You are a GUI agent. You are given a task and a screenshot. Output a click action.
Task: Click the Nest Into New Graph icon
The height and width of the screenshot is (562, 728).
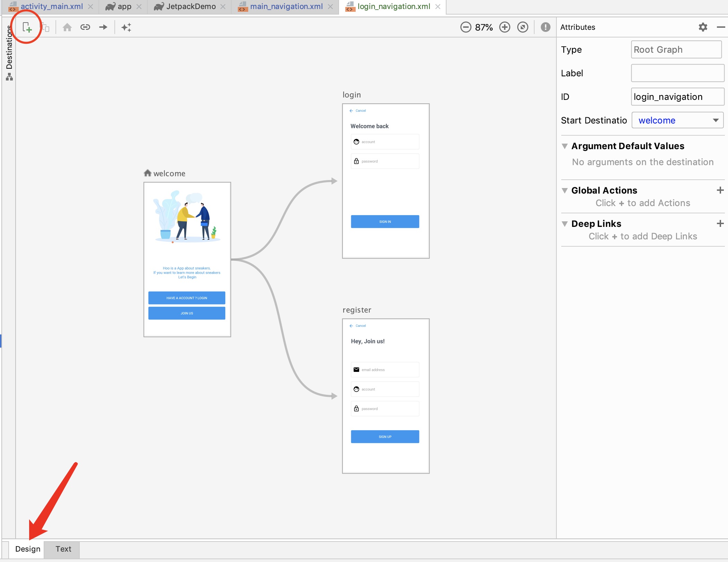45,27
